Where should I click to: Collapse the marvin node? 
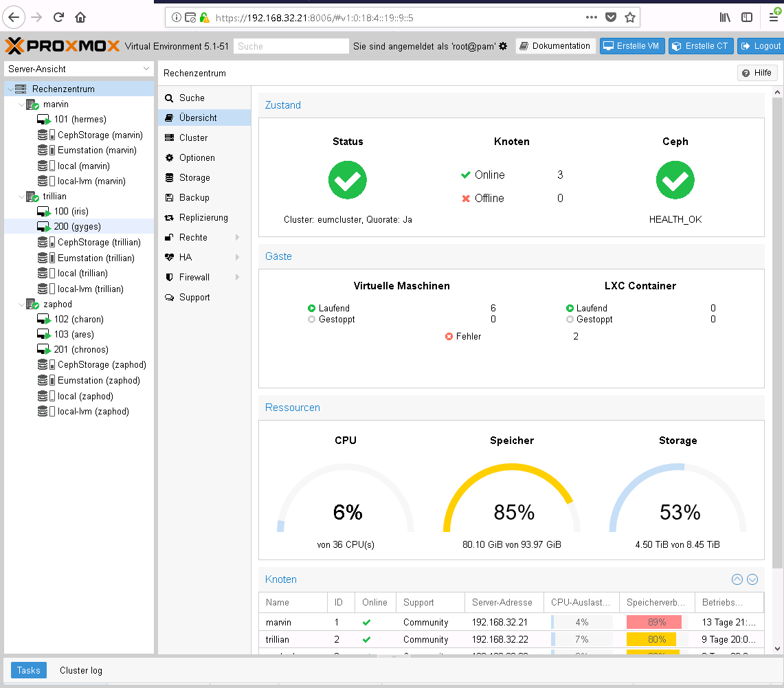pyautogui.click(x=21, y=104)
